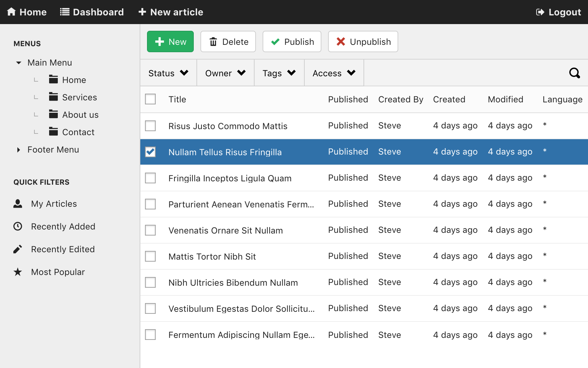Click the Unpublish button
This screenshot has width=588, height=368.
pos(363,42)
